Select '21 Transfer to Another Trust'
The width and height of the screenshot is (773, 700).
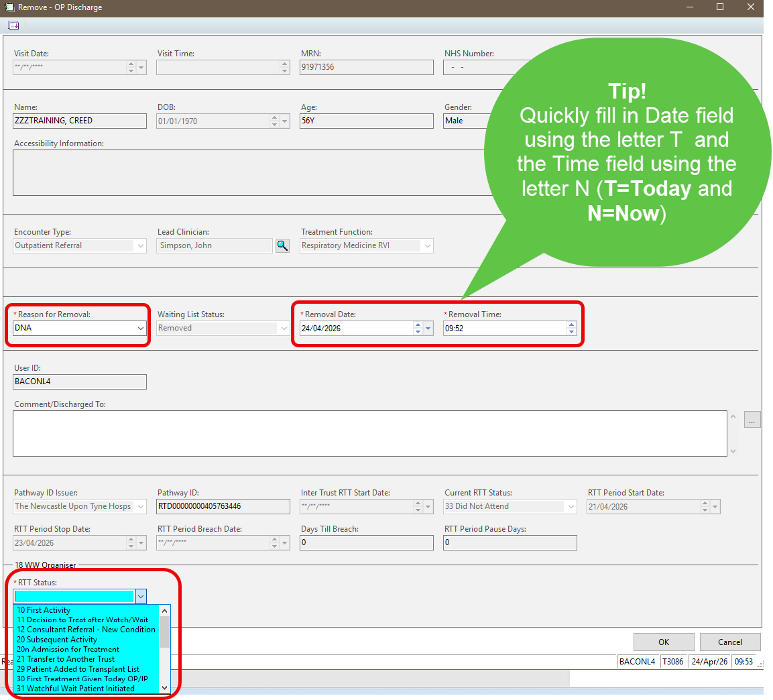tap(66, 659)
